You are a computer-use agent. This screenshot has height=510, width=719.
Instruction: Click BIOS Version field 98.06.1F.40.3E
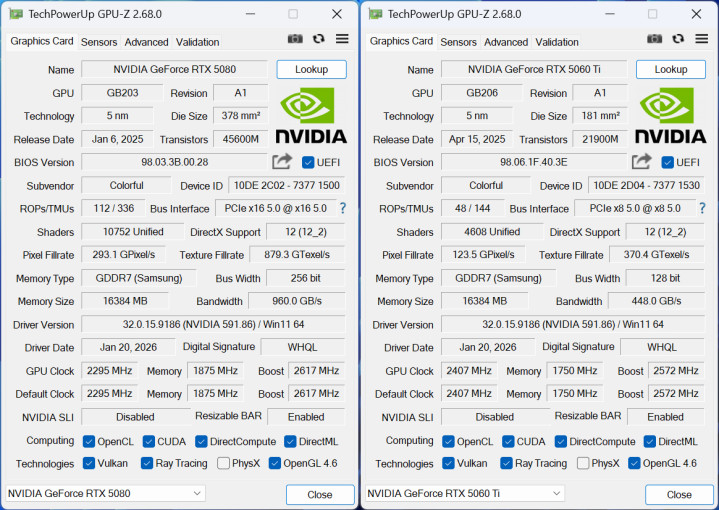tap(534, 162)
